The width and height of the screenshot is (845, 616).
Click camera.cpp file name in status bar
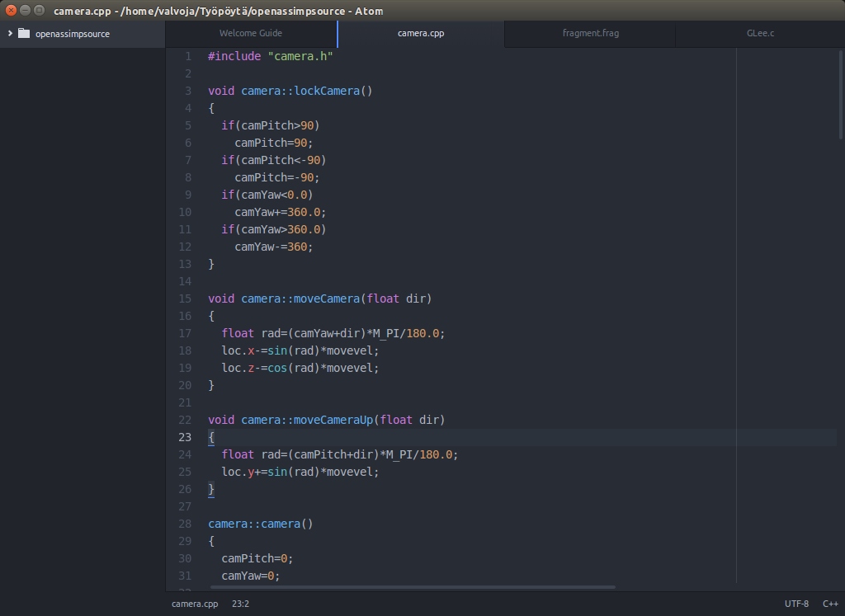[x=195, y=604]
